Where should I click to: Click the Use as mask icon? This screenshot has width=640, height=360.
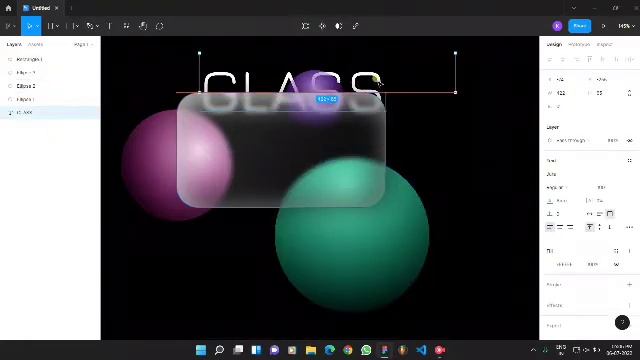pos(338,26)
